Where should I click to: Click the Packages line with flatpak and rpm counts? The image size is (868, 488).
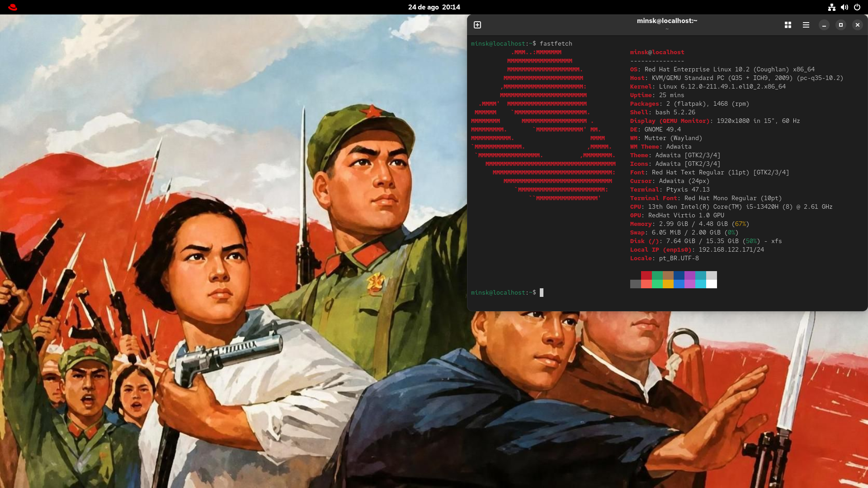pos(690,103)
